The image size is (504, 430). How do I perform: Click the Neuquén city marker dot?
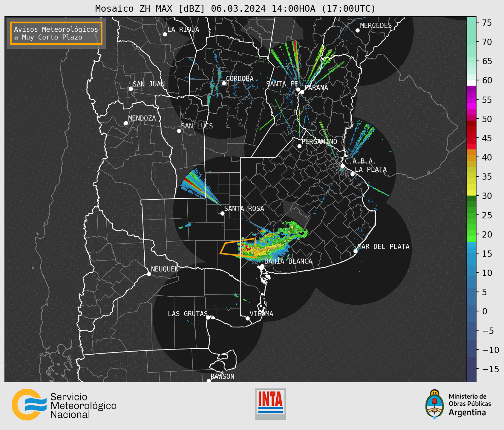(x=149, y=274)
